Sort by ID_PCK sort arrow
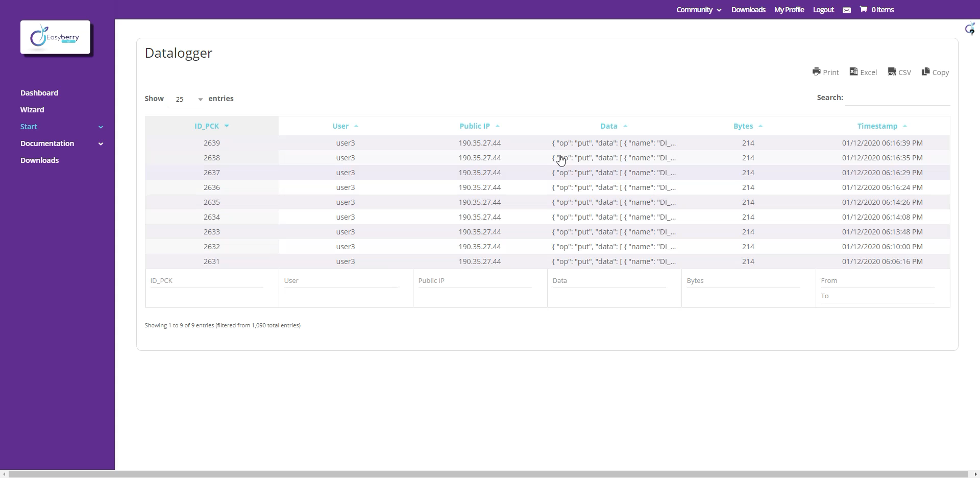The height and width of the screenshot is (478, 980). coord(227,126)
